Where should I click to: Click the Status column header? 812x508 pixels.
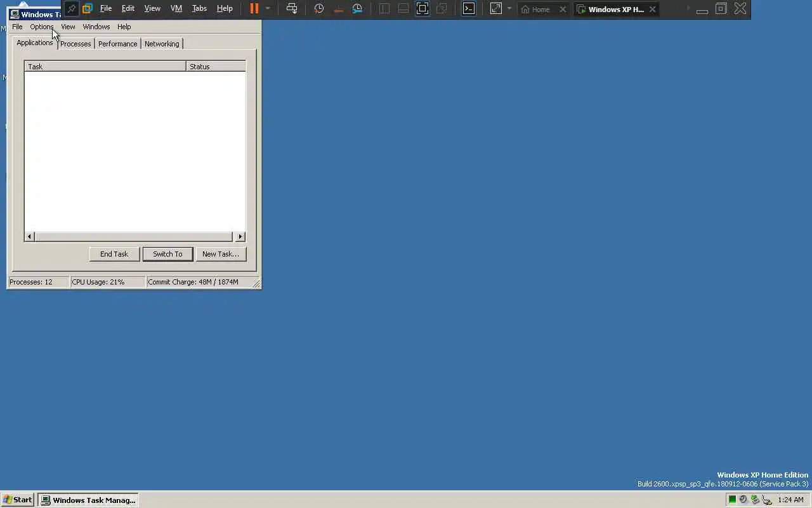(216, 66)
